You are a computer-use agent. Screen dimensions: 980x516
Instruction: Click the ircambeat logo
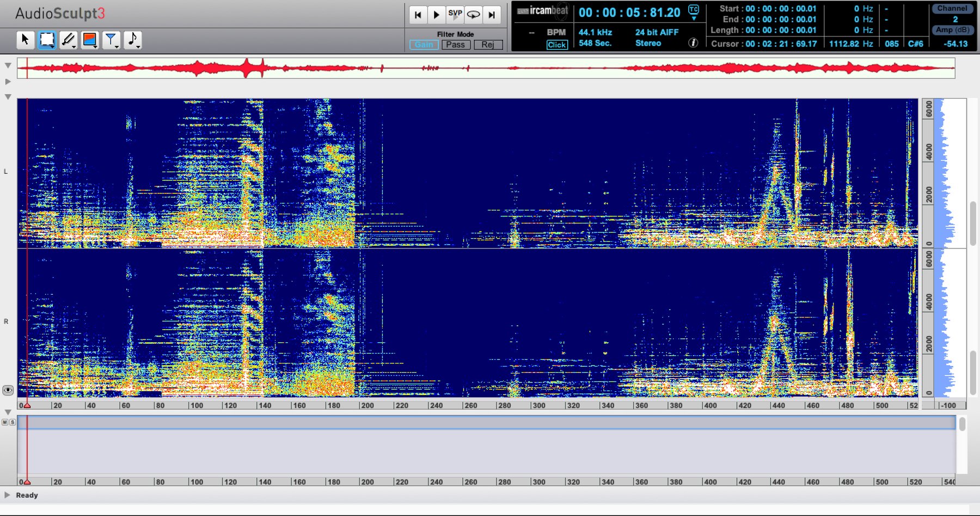[x=542, y=11]
